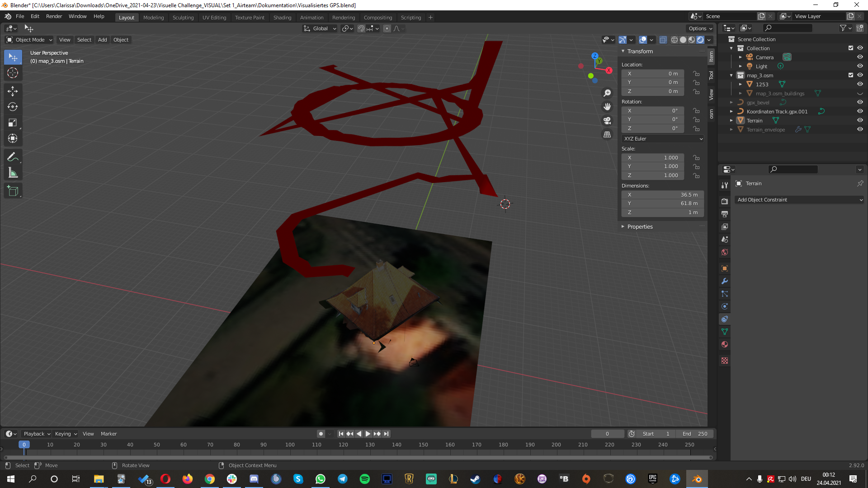Open the Render menu

[54, 16]
